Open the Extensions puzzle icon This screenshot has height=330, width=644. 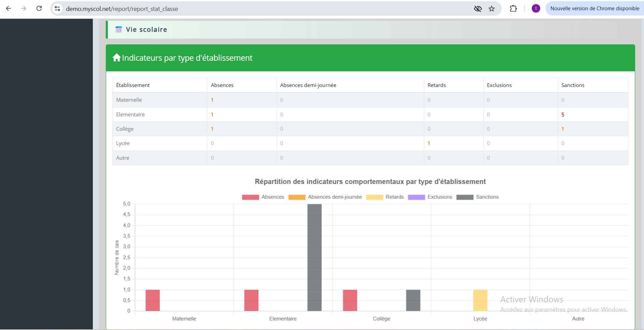point(513,9)
